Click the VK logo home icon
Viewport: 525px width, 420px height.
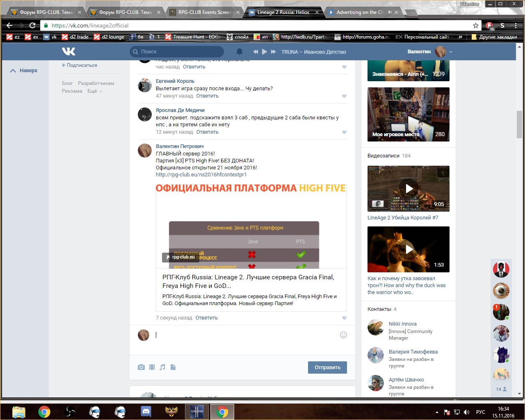68,51
